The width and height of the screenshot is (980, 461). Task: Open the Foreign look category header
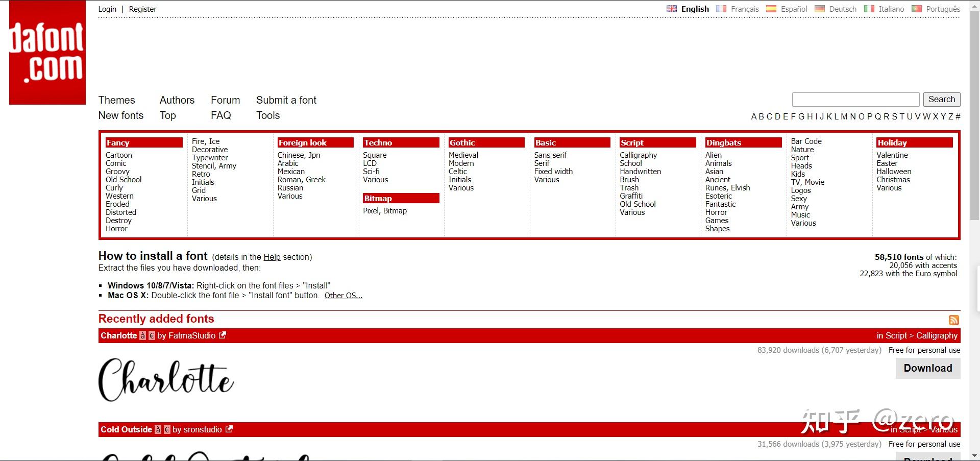coord(315,142)
